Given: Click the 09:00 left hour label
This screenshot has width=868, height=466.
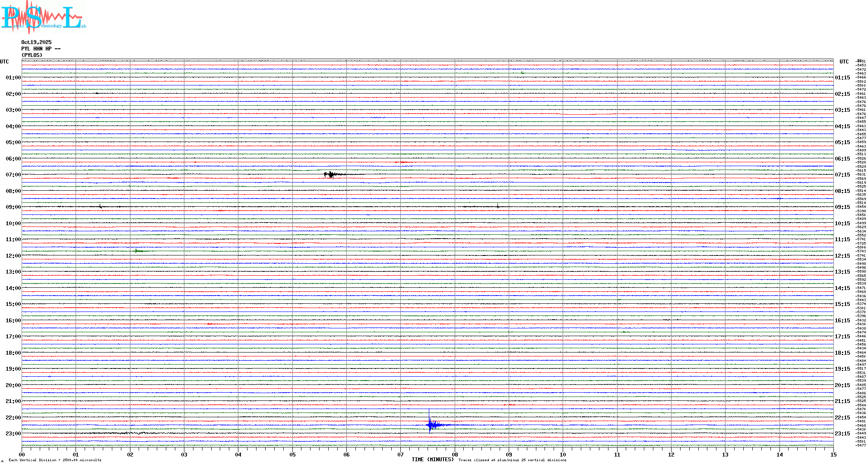Looking at the screenshot, I should (13, 207).
